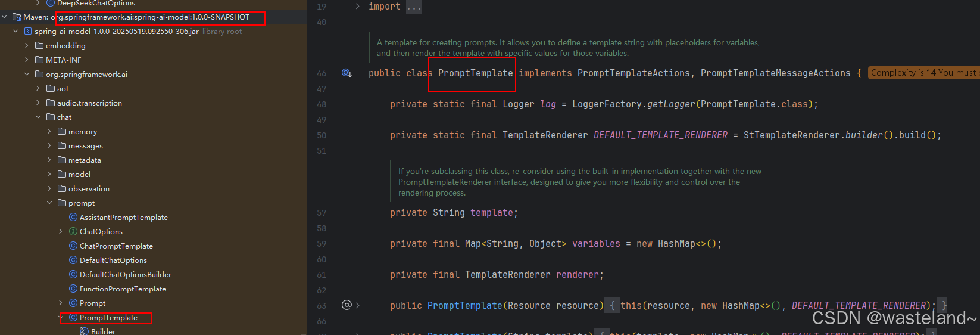Click the embedding folder icon
The height and width of the screenshot is (335, 980).
click(39, 46)
